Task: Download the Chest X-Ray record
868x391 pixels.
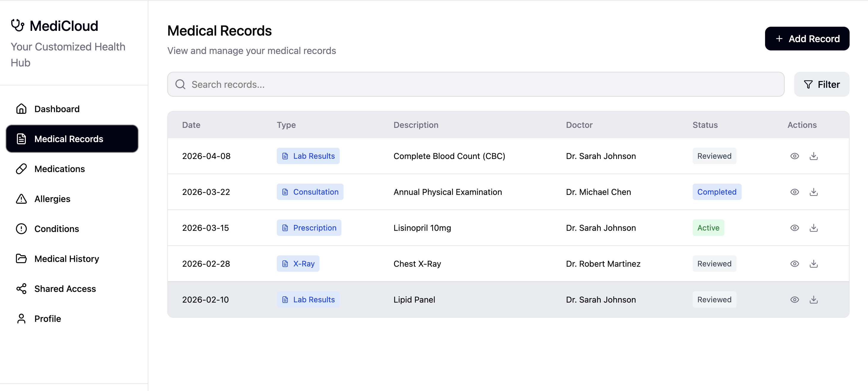Action: point(813,264)
